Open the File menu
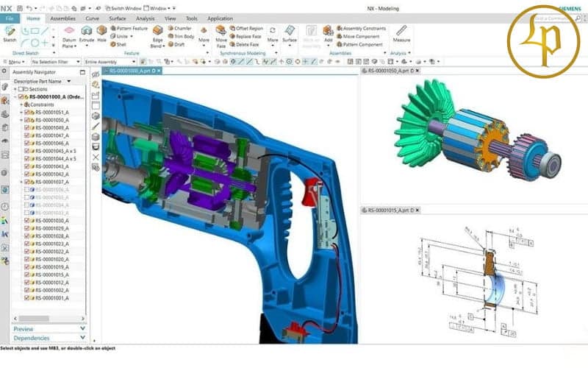 point(10,18)
